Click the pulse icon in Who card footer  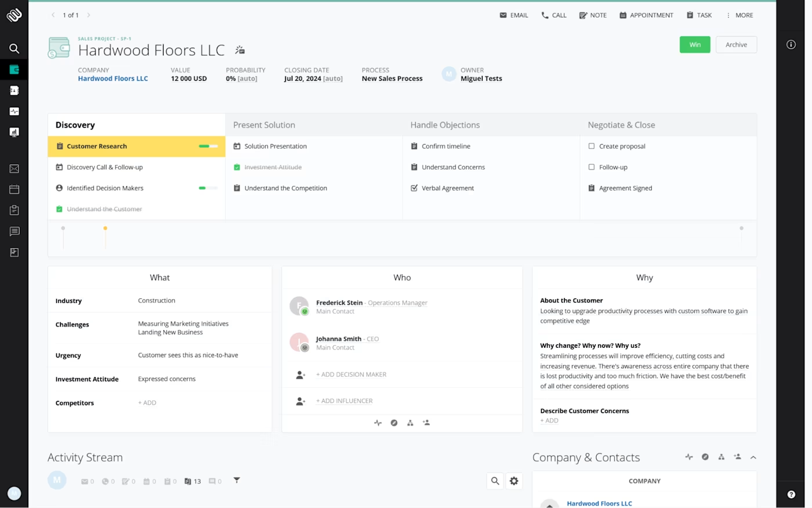[378, 423]
